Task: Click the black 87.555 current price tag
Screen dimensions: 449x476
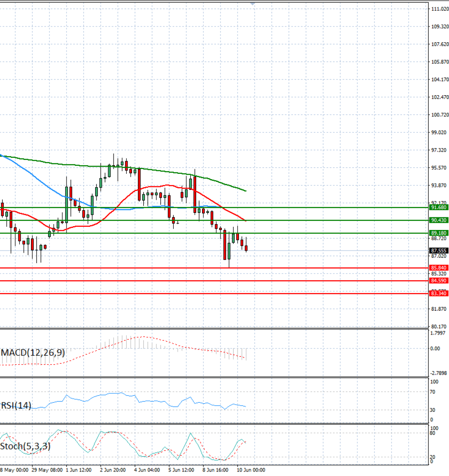Action: [439, 251]
